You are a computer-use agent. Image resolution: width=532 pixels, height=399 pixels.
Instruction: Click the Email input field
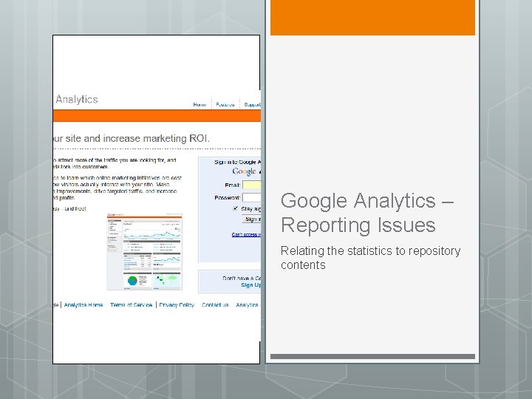[x=252, y=185]
